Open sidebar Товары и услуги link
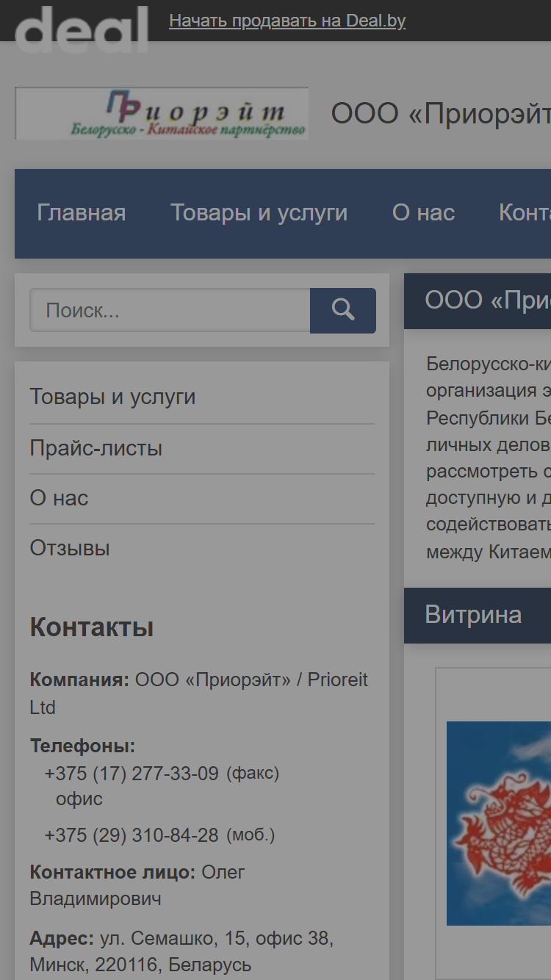The image size is (551, 980). (x=112, y=397)
